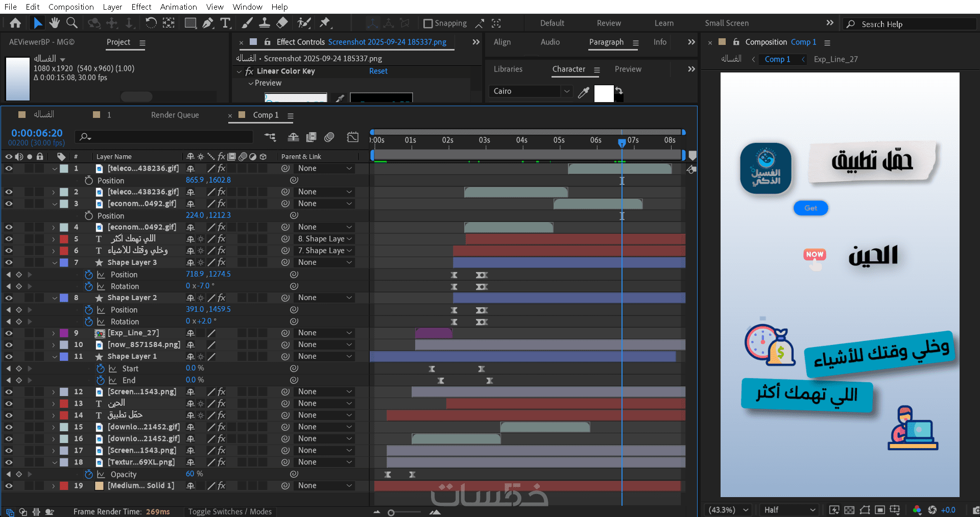This screenshot has width=980, height=517.
Task: Click the reset exposure icon in viewer footer
Action: (x=933, y=510)
